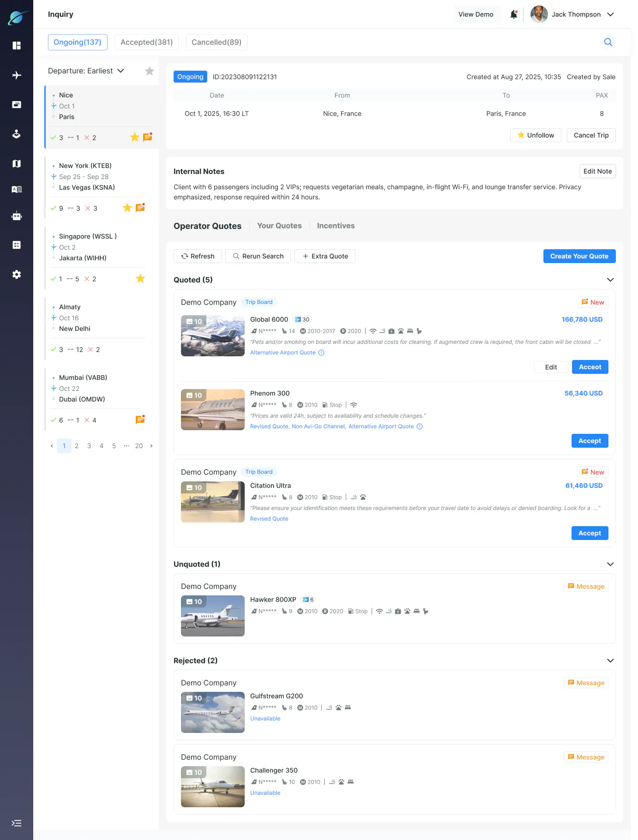Open Jack Thompson user menu
Screen dimensions: 638x840
pos(572,14)
